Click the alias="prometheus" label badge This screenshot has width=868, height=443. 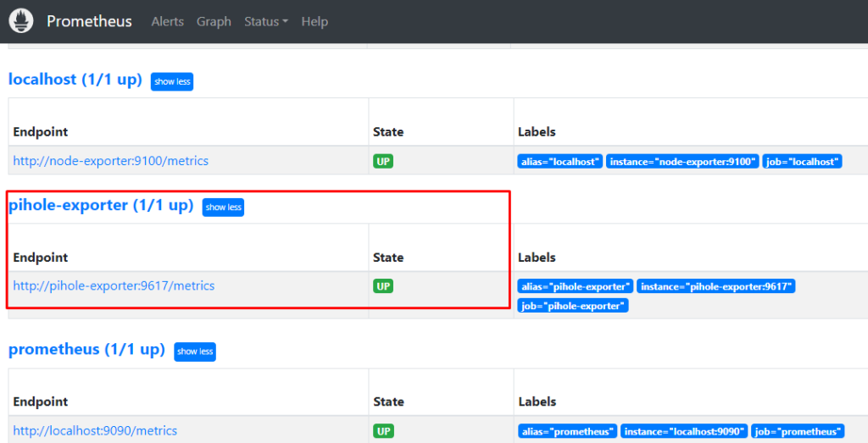point(567,431)
